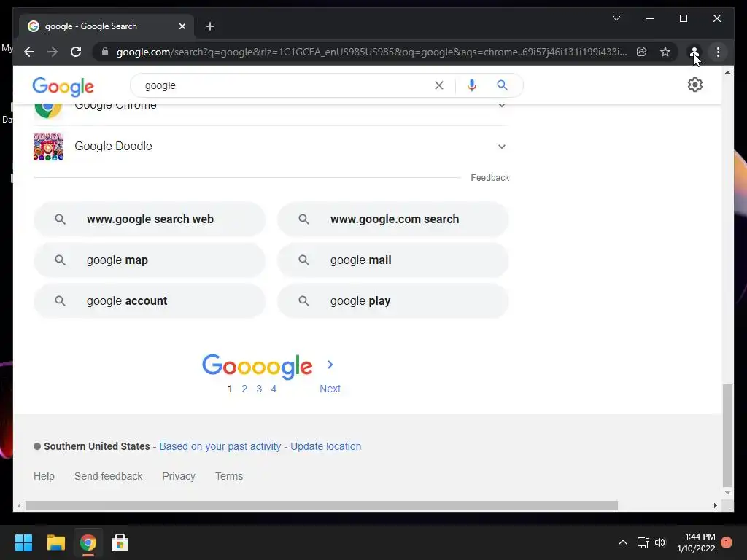Screen dimensions: 747x560
Task: Click the scroll-right arrow of horizontal scrollbar
Action: point(715,506)
